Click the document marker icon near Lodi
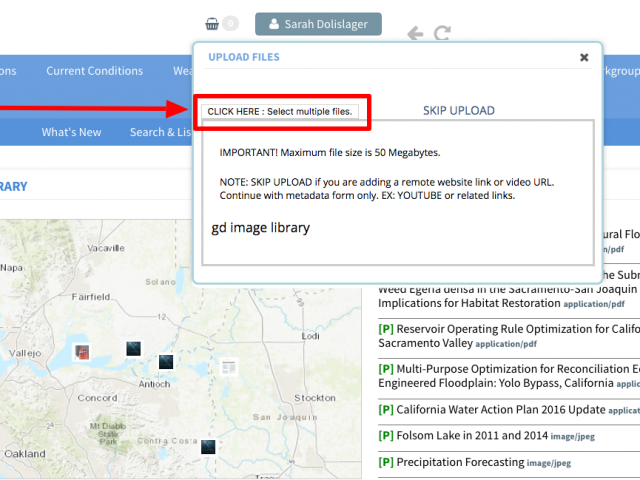Image resolution: width=640 pixels, height=480 pixels. click(229, 367)
